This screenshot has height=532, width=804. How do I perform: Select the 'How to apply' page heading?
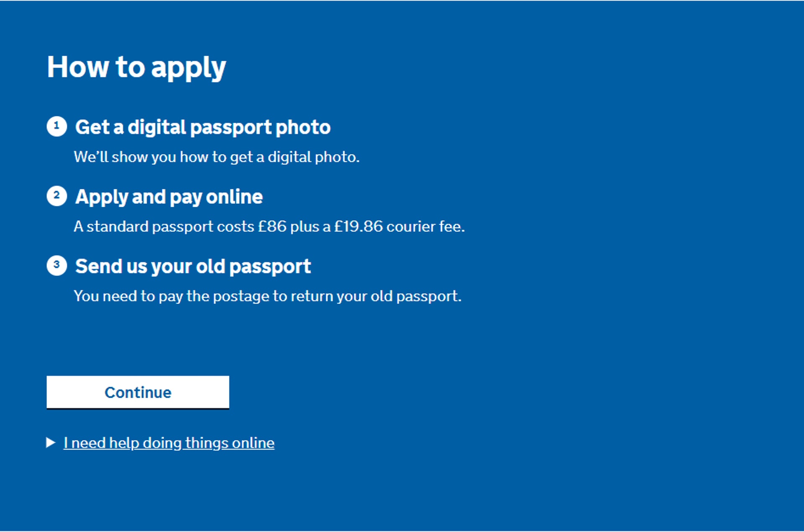[x=137, y=67]
